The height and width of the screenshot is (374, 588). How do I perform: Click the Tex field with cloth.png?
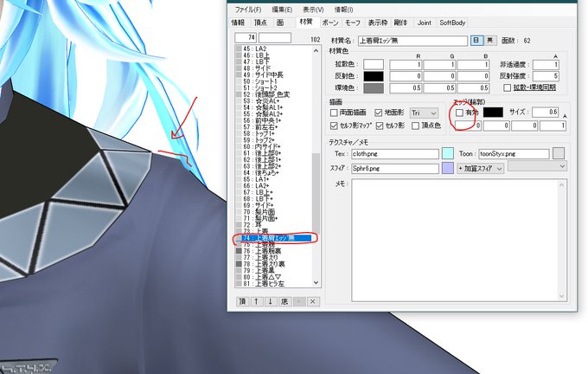395,153
